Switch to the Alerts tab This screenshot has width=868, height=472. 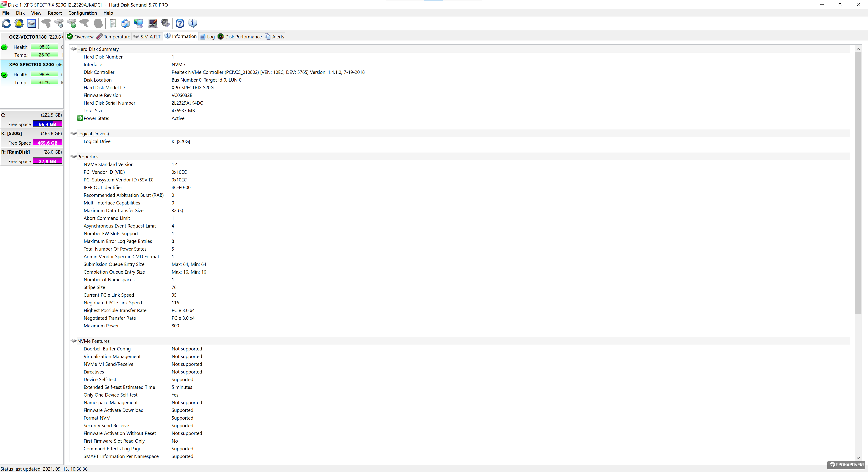(x=275, y=37)
